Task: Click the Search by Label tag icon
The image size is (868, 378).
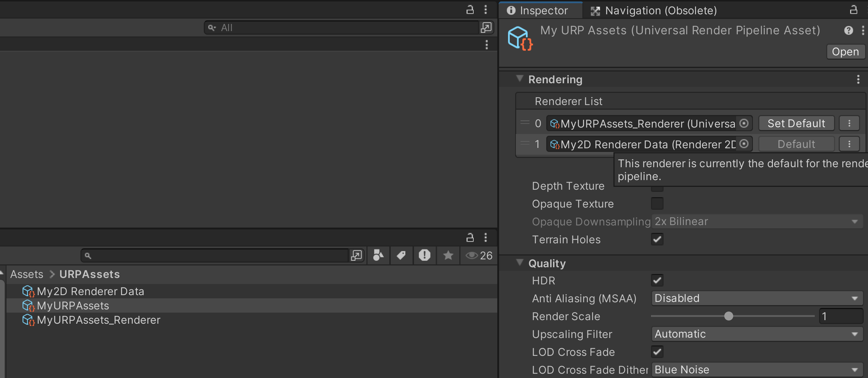Action: coord(401,255)
